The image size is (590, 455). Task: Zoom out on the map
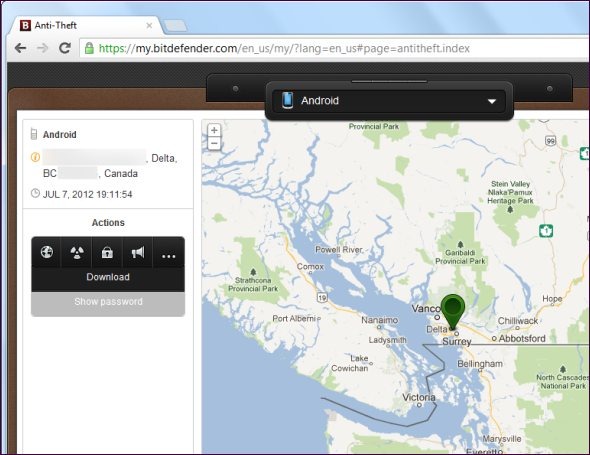click(x=214, y=143)
